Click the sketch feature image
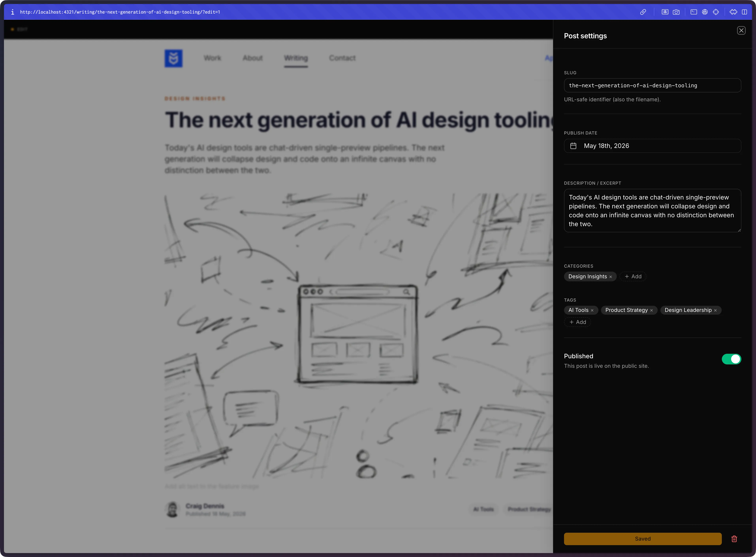The height and width of the screenshot is (557, 756). [359, 336]
